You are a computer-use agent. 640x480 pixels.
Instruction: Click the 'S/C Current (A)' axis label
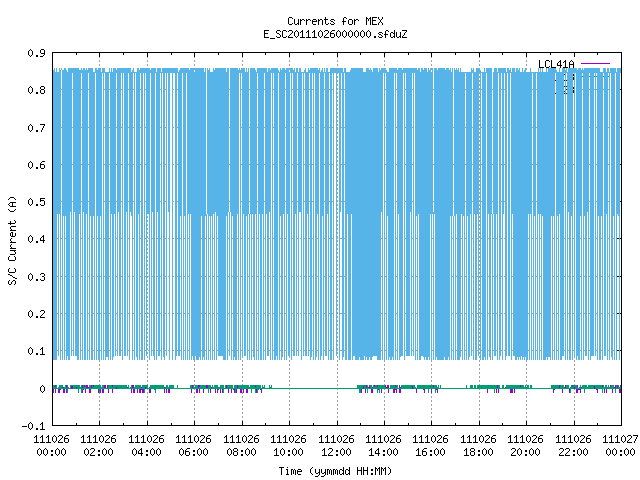click(x=12, y=241)
